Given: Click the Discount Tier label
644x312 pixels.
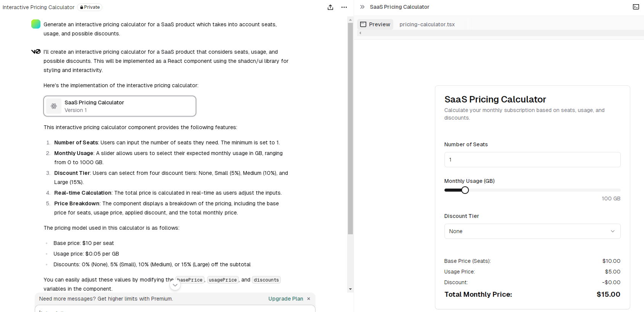Looking at the screenshot, I should click(461, 216).
